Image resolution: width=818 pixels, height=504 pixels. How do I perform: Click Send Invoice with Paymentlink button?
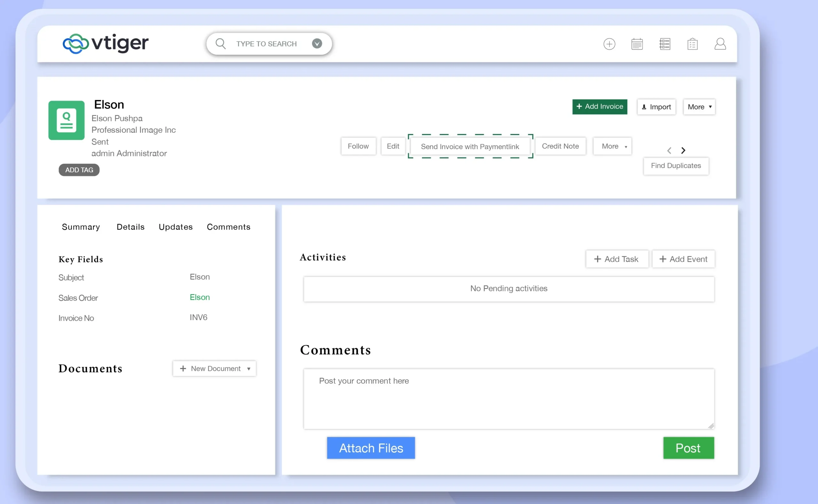pyautogui.click(x=470, y=147)
